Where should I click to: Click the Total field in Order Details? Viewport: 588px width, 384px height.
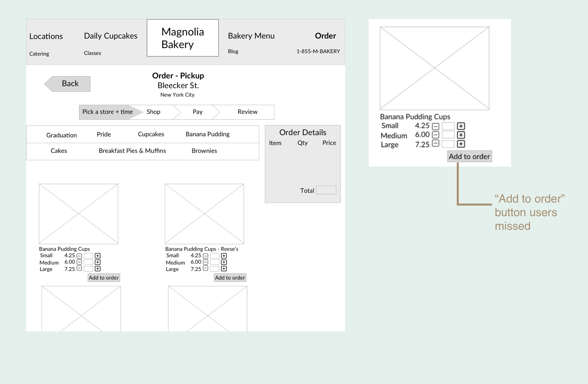pos(326,190)
